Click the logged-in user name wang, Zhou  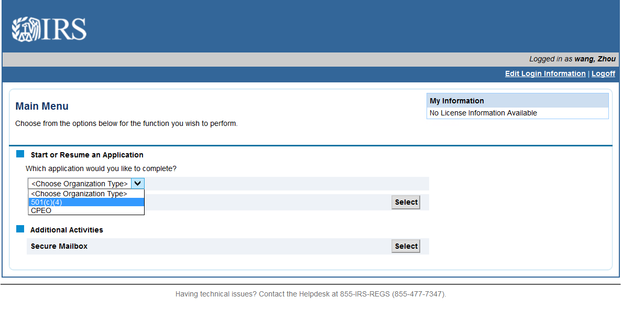pyautogui.click(x=595, y=59)
